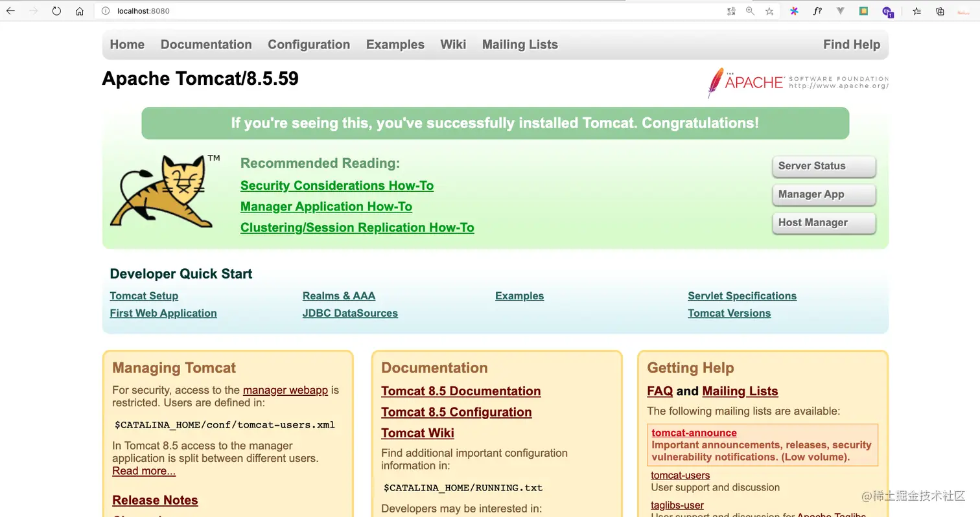Click the $CATALINA_HOME/RUNNING.txt text
The image size is (980, 517).
[463, 488]
